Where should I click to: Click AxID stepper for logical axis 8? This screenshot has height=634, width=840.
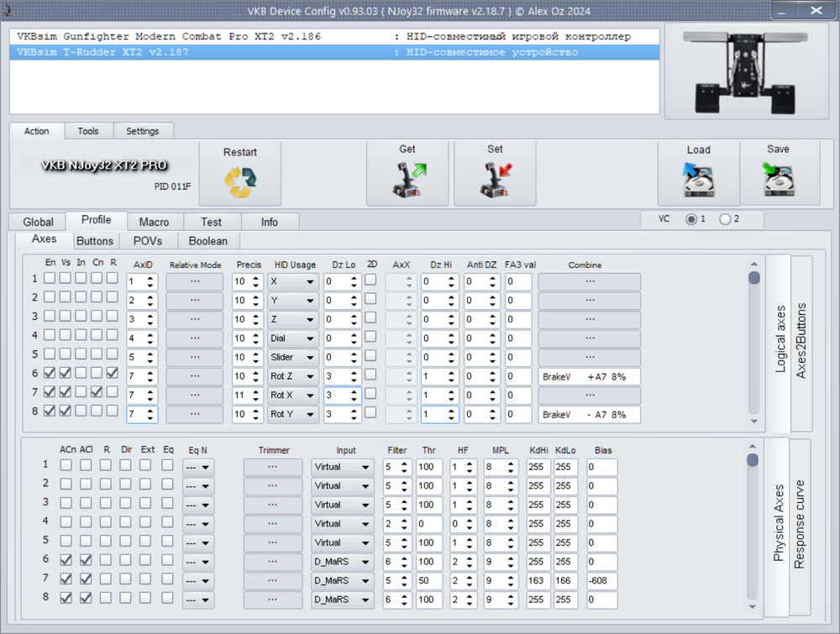coord(142,415)
